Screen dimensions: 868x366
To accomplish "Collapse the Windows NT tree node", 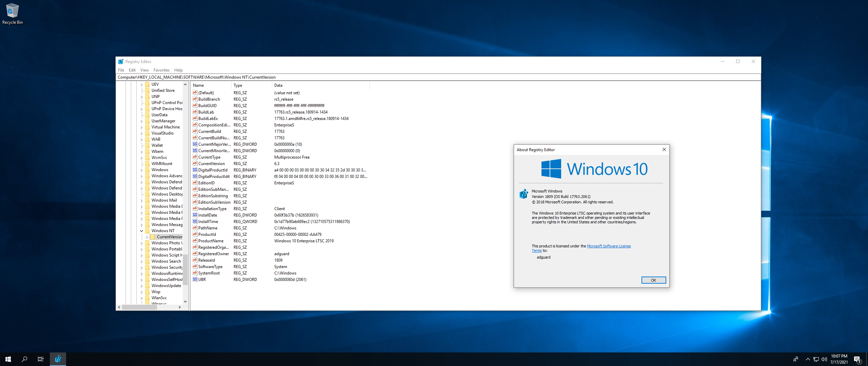I will [142, 231].
